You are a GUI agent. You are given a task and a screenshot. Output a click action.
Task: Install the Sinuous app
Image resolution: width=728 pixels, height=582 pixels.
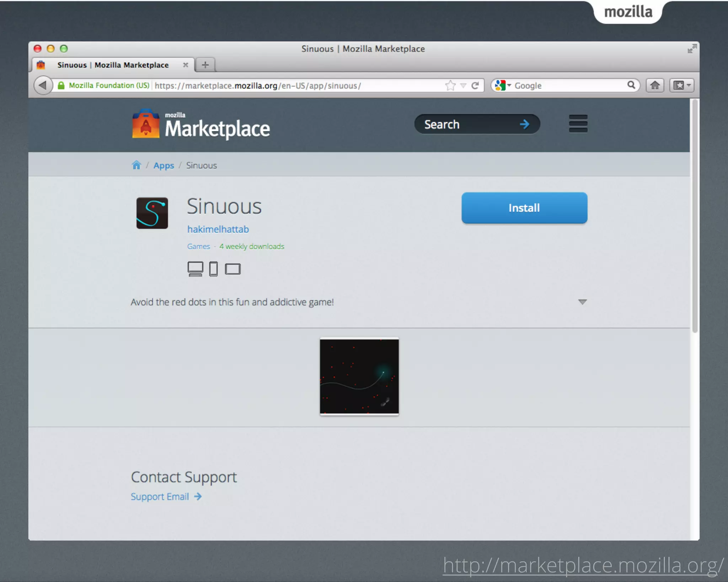pos(524,208)
